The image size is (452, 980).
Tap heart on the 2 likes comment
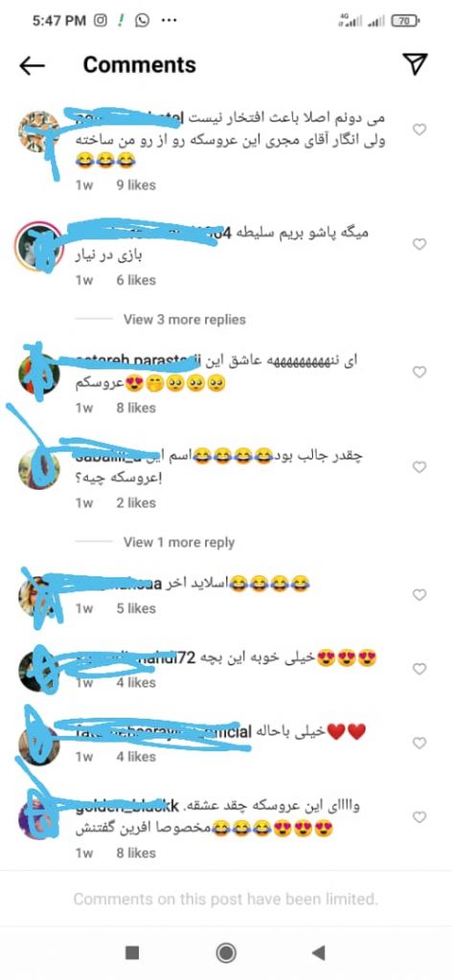(419, 467)
